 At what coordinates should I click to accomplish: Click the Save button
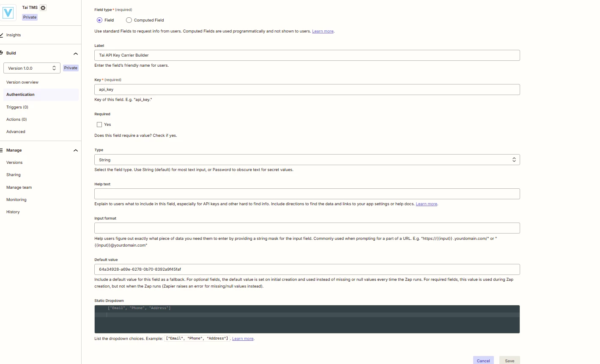point(510,361)
